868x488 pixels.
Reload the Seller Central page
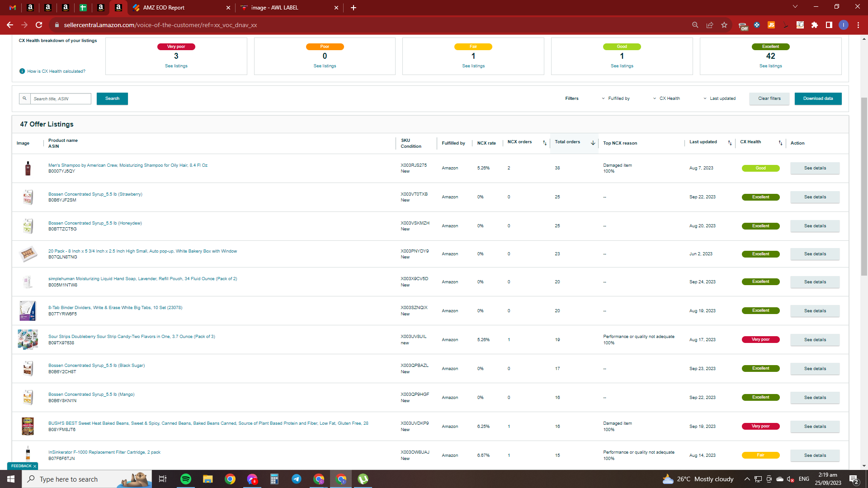pyautogui.click(x=39, y=25)
